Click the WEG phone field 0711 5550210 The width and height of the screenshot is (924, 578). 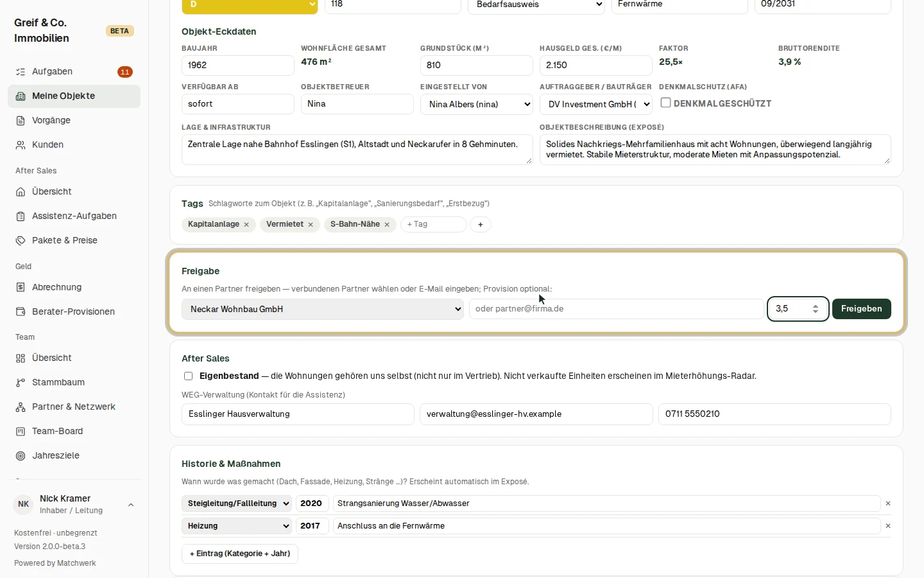[775, 414]
